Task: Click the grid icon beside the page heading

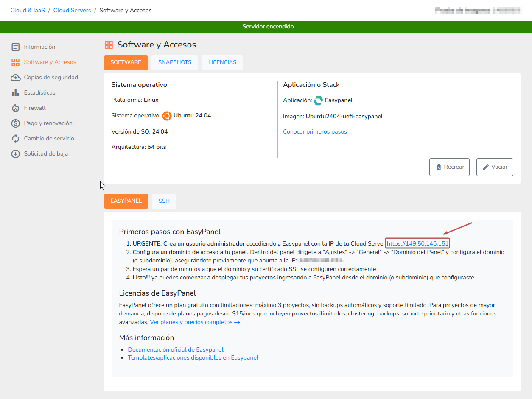Action: (109, 45)
